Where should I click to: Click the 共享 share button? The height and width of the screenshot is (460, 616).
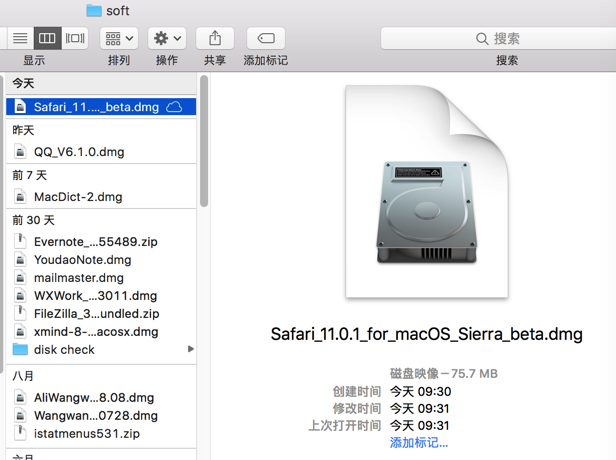(215, 38)
